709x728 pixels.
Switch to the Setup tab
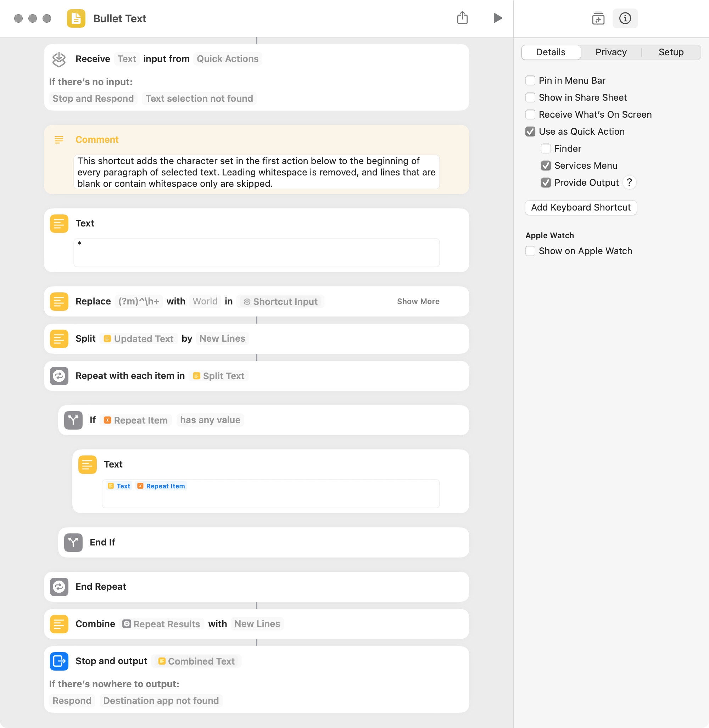[671, 52]
